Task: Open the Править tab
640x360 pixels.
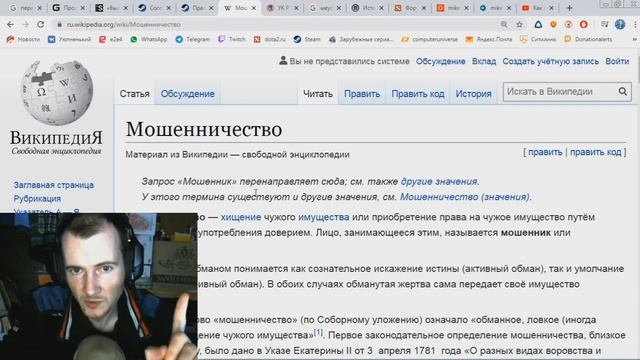Action: (362, 94)
